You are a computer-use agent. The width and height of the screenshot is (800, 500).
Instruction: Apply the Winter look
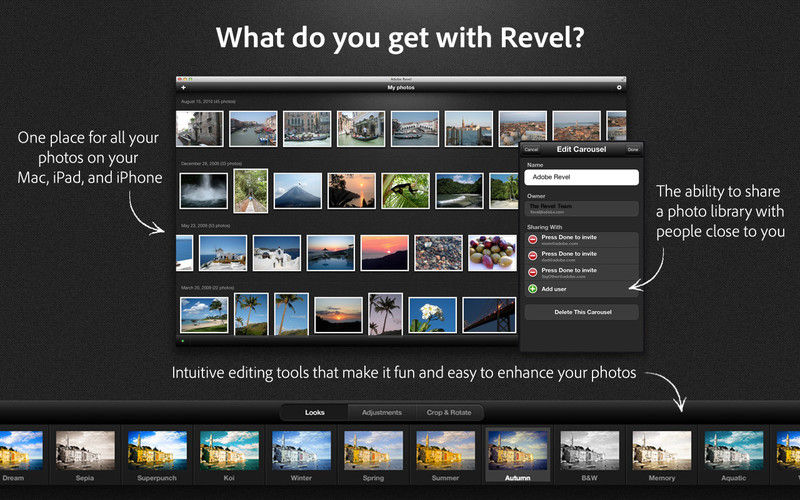click(x=302, y=451)
